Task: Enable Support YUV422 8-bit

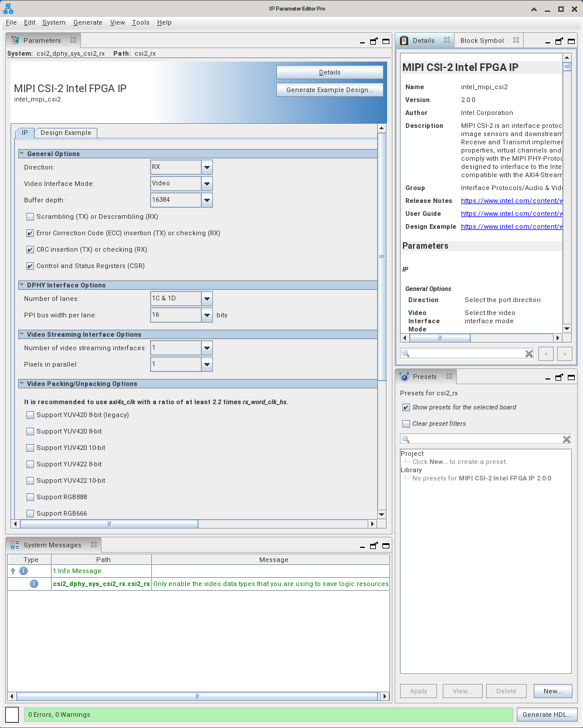Action: (x=30, y=465)
